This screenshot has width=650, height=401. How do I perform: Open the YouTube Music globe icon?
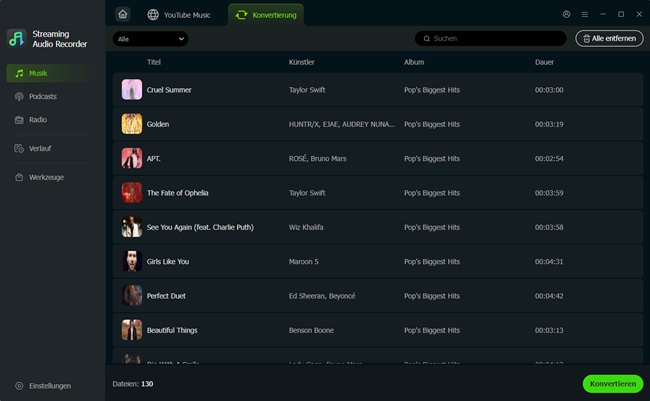(153, 15)
